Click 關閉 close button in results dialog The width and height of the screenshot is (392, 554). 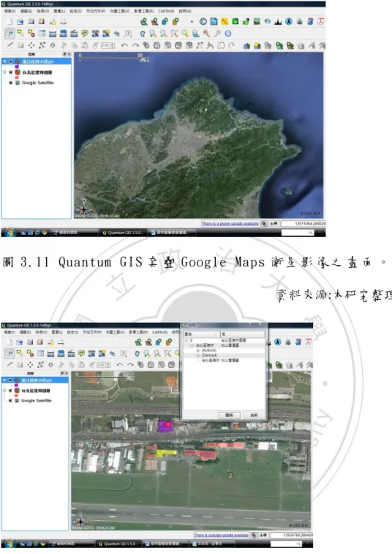point(229,415)
